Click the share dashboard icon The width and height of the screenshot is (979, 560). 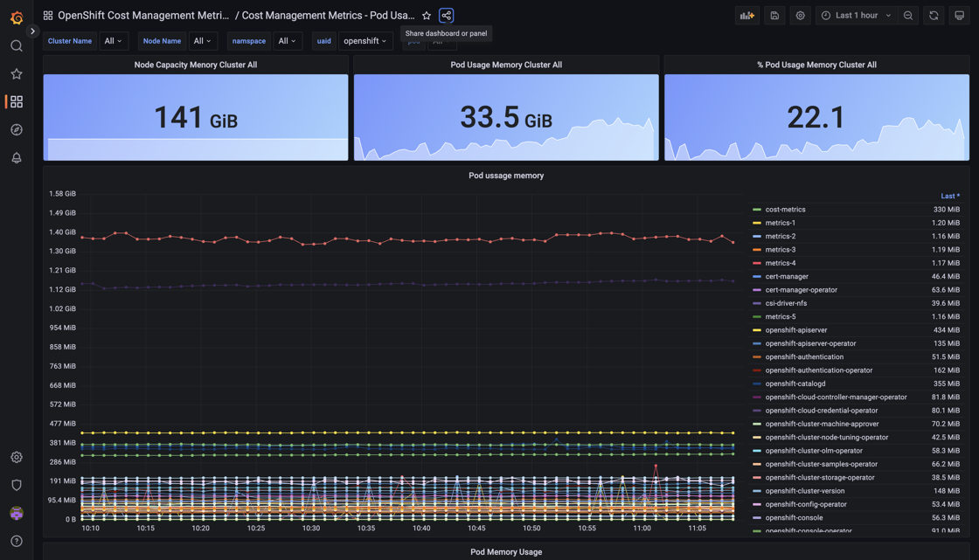(446, 16)
